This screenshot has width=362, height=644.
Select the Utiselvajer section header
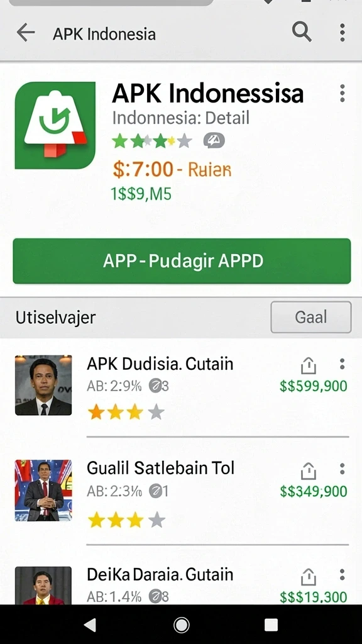(55, 318)
